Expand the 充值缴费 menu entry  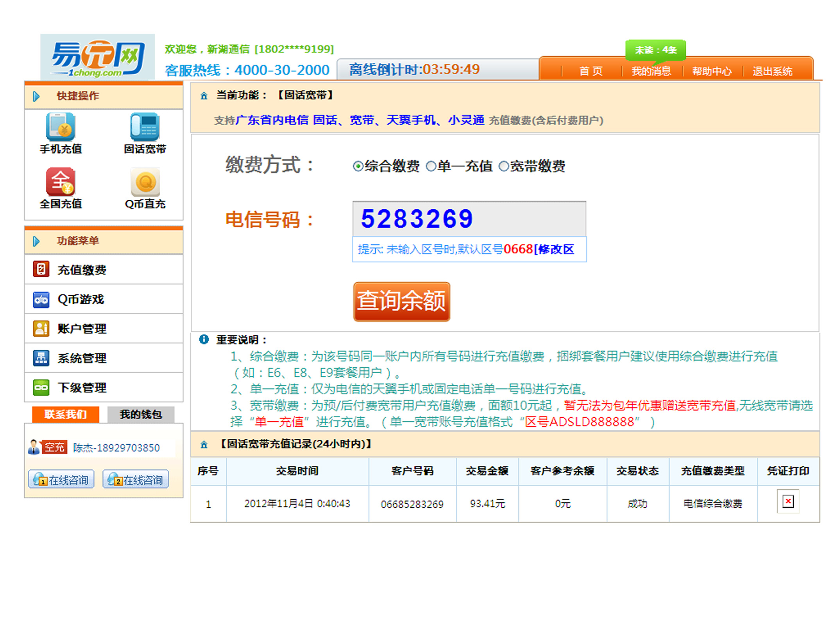point(82,270)
